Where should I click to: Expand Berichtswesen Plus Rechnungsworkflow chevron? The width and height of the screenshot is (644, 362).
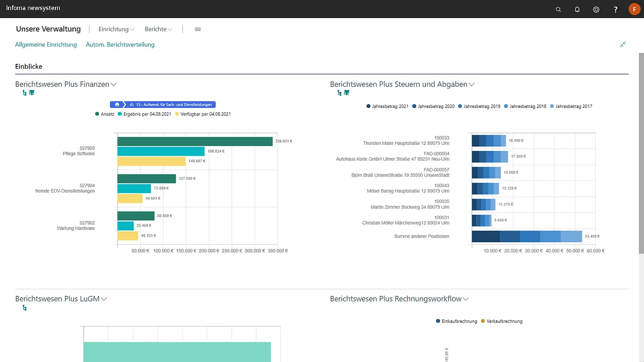tap(466, 299)
